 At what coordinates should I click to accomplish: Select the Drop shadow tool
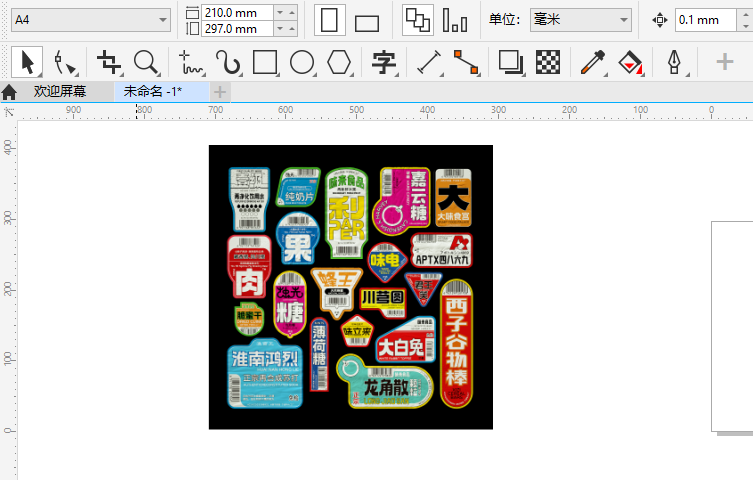click(510, 62)
